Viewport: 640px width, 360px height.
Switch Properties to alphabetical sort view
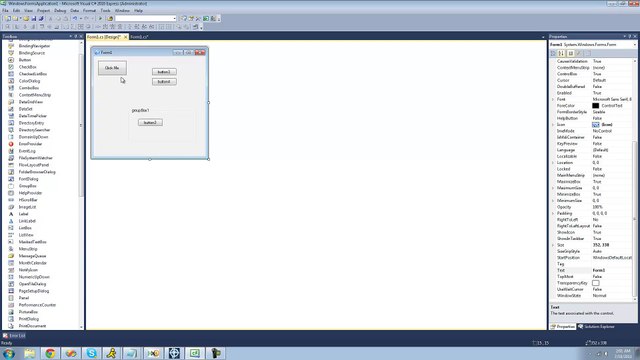coord(562,53)
